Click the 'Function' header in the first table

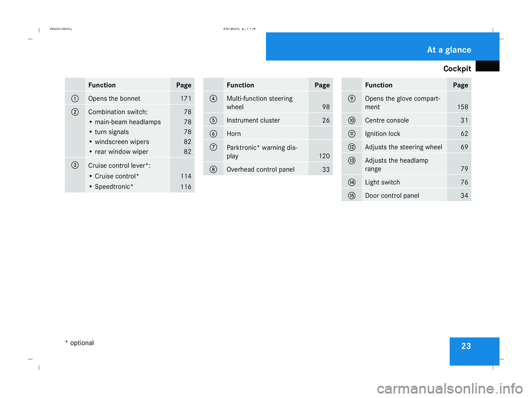pyautogui.click(x=102, y=85)
